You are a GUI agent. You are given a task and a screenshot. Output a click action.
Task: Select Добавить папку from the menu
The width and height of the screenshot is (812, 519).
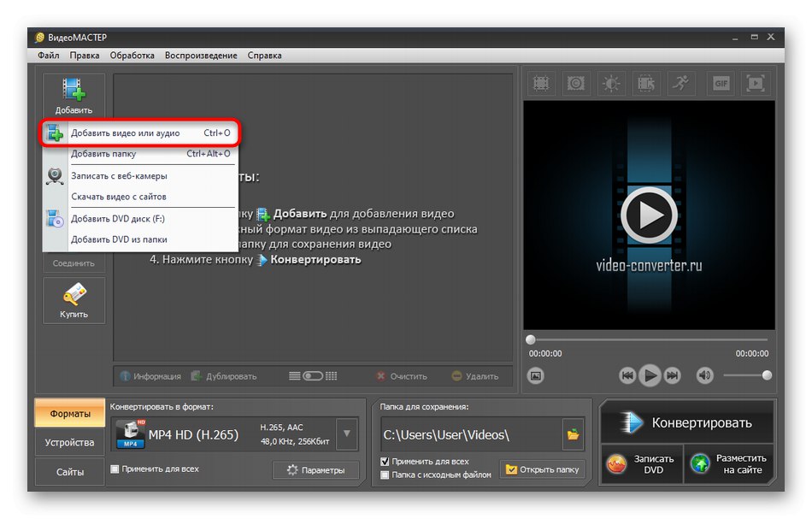(x=140, y=154)
